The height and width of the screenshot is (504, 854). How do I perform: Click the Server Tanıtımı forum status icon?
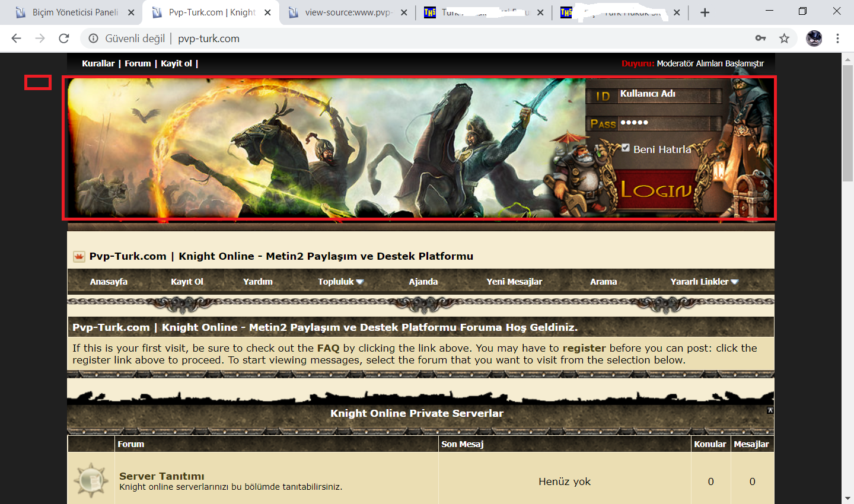[91, 480]
